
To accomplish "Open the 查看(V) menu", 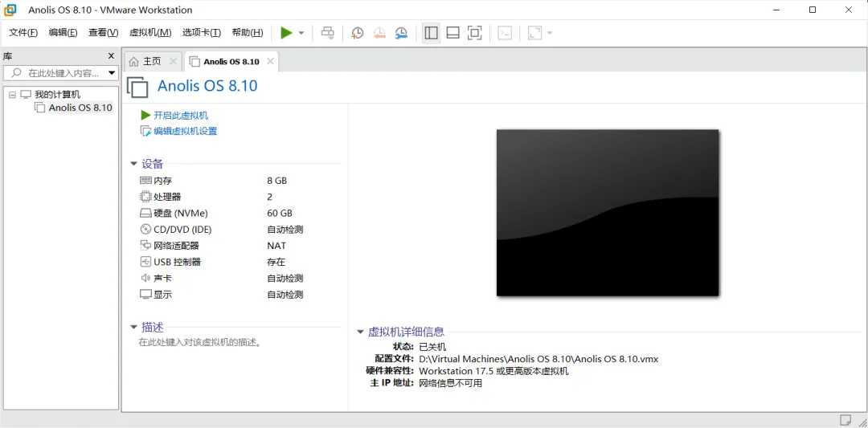I will (104, 33).
